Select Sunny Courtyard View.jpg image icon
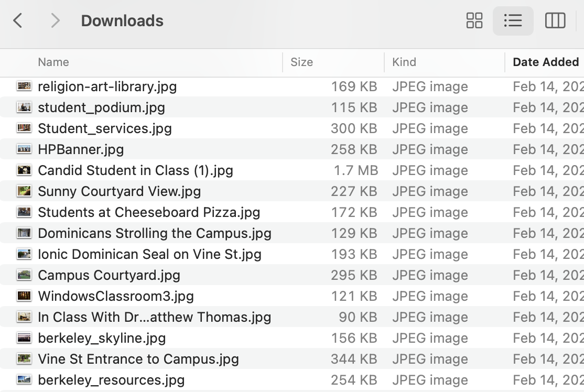The width and height of the screenshot is (584, 392). (x=24, y=191)
